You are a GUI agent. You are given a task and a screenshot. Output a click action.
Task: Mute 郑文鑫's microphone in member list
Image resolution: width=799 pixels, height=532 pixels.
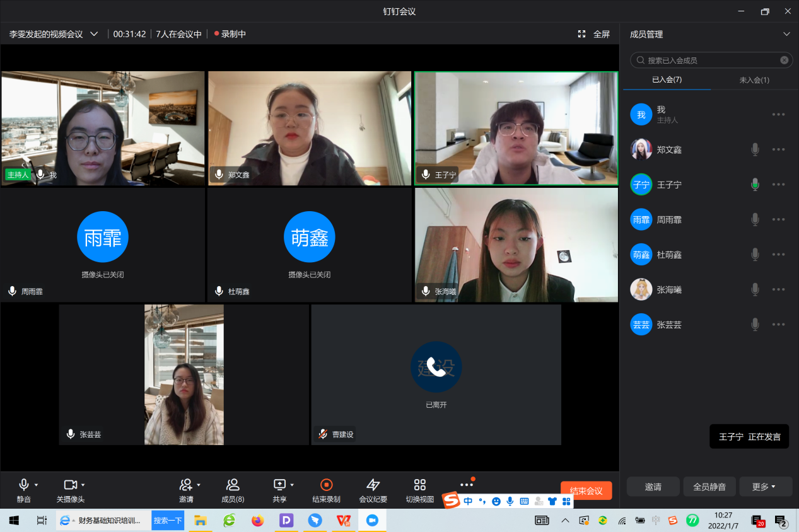pos(754,149)
